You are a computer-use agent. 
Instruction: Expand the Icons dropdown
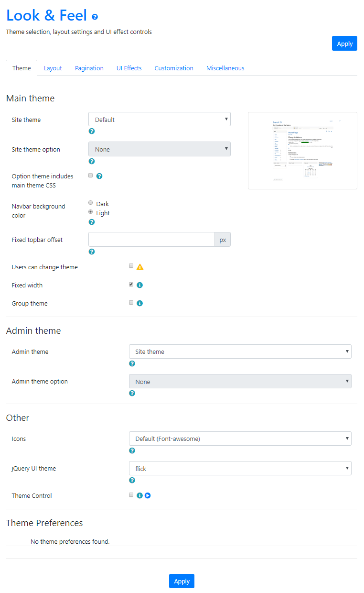pos(240,439)
